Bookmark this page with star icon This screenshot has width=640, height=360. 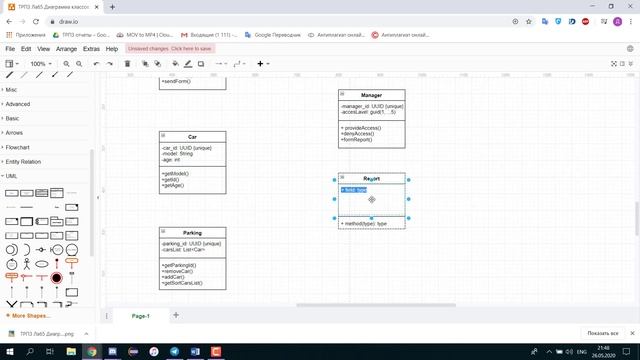point(529,22)
